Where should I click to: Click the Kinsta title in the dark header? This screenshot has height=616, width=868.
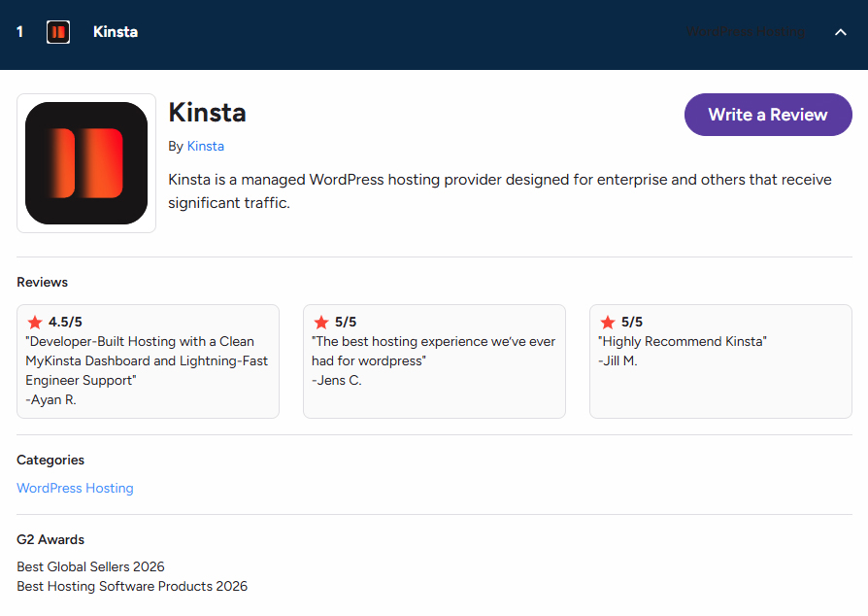[116, 32]
